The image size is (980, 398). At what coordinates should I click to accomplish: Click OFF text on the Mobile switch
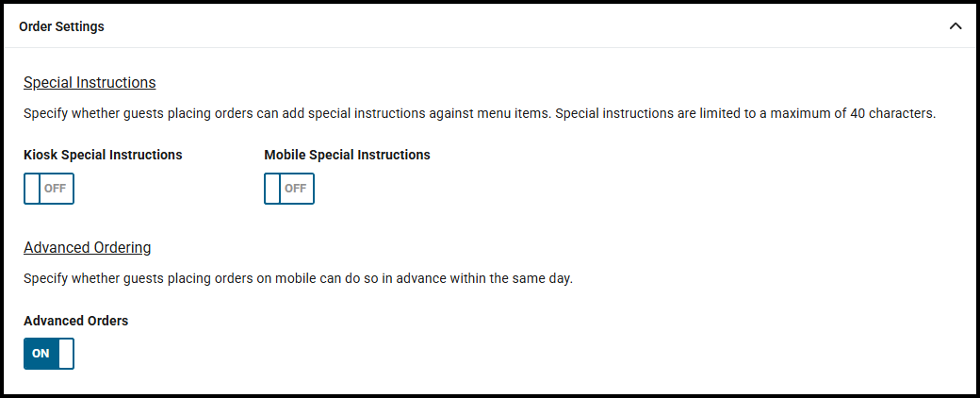pos(296,189)
